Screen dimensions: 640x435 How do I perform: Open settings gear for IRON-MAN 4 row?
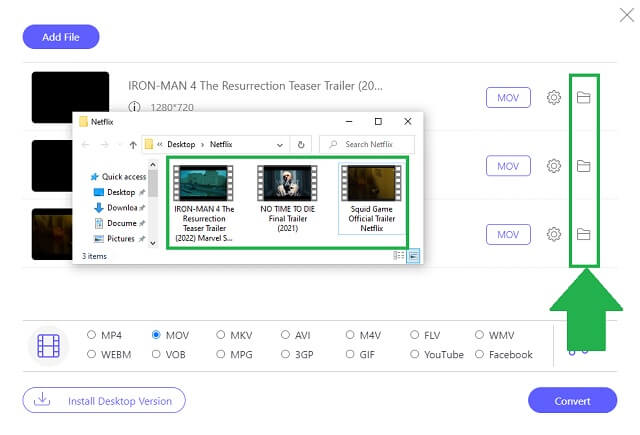[x=553, y=98]
